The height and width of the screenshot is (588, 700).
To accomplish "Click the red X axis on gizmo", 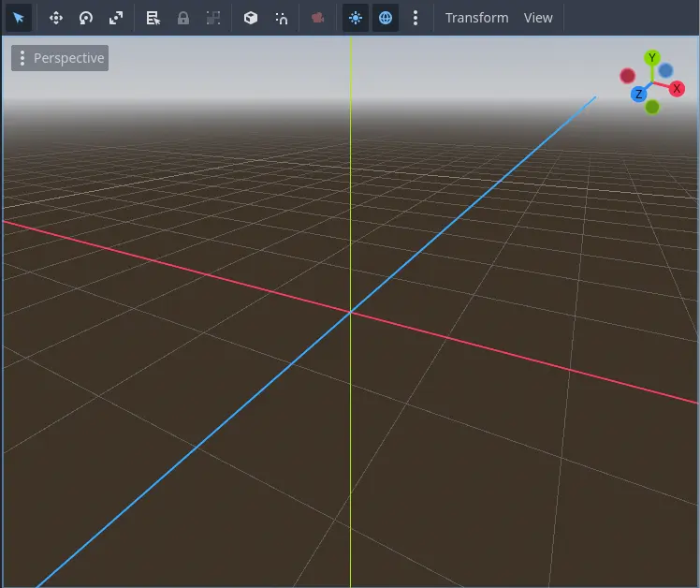I will click(678, 88).
